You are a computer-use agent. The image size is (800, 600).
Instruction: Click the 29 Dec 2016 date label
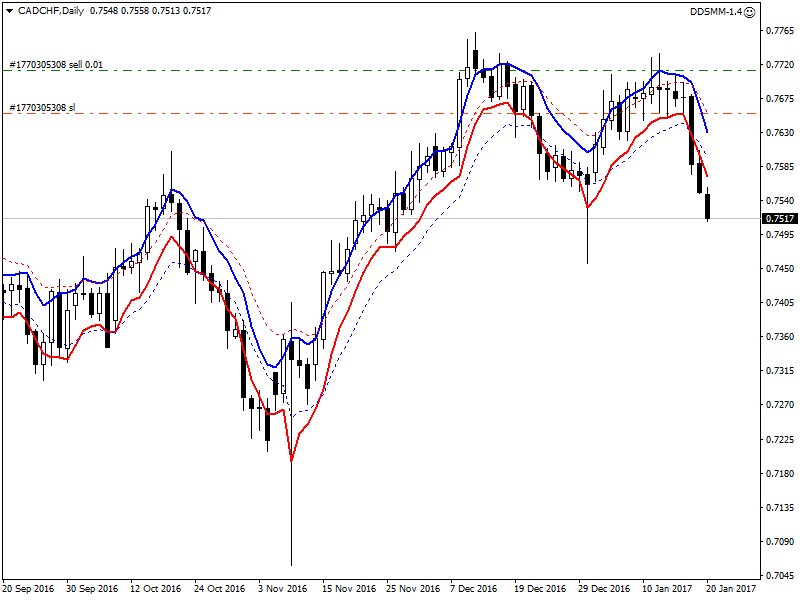click(x=605, y=589)
